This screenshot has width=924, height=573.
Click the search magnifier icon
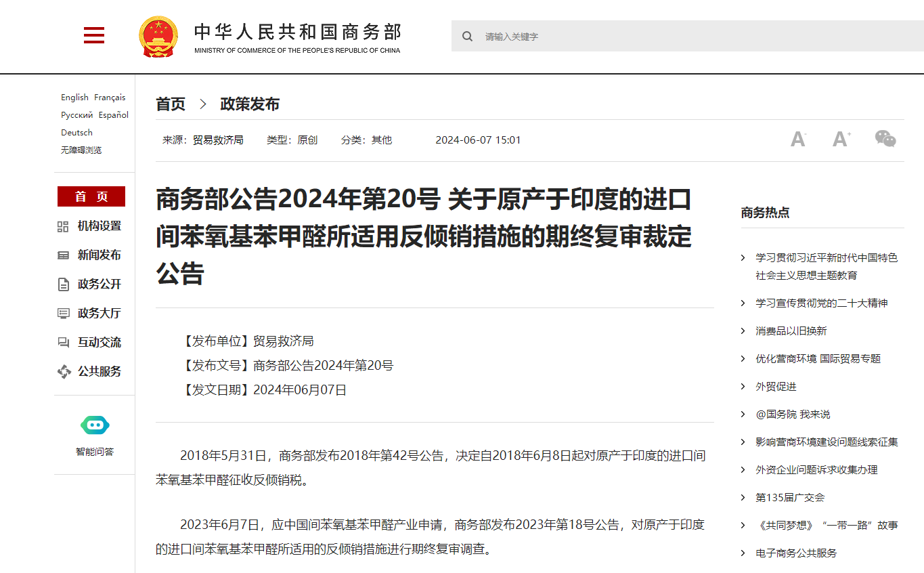tap(467, 37)
